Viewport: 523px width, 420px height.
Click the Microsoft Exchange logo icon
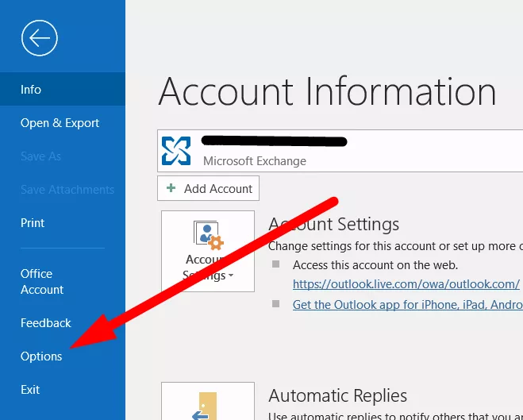pos(176,151)
